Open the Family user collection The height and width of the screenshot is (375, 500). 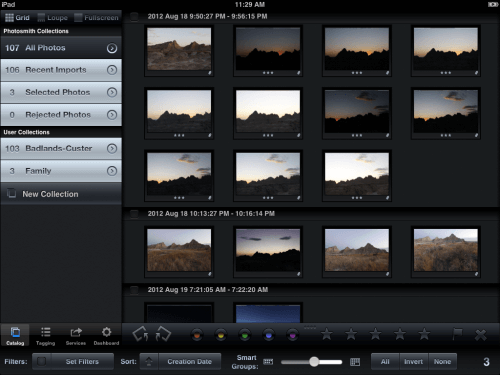(61, 171)
